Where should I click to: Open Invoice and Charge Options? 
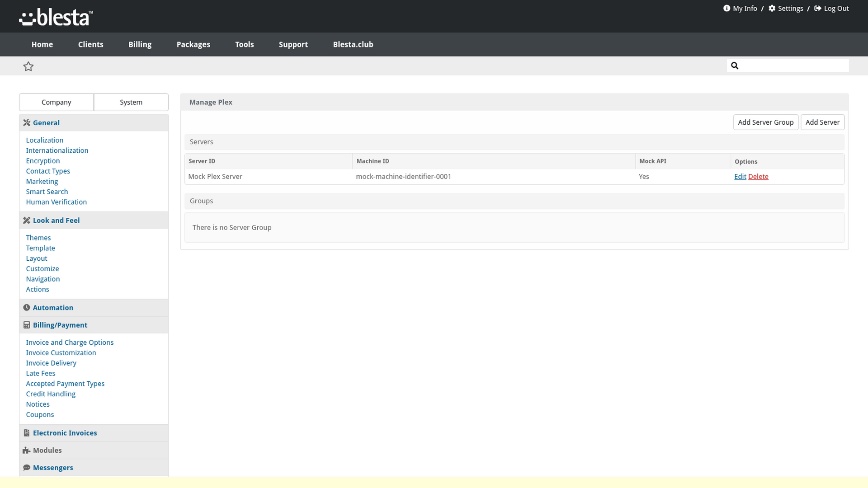(x=70, y=343)
